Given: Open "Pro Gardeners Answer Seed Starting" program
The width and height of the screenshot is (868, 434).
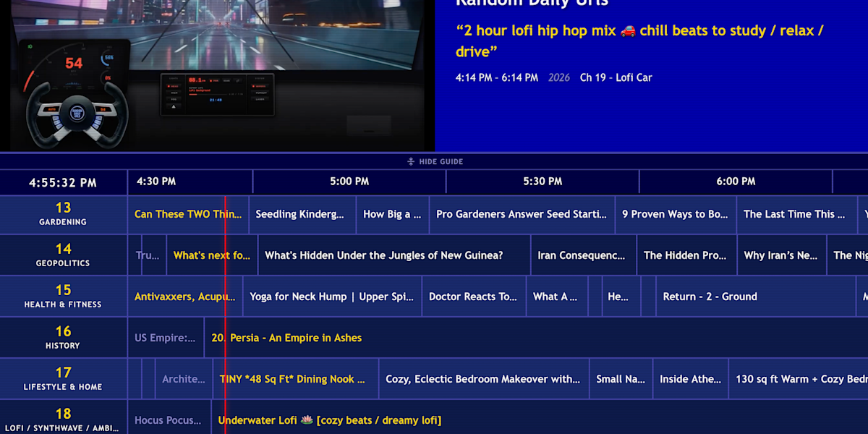Looking at the screenshot, I should (x=522, y=214).
